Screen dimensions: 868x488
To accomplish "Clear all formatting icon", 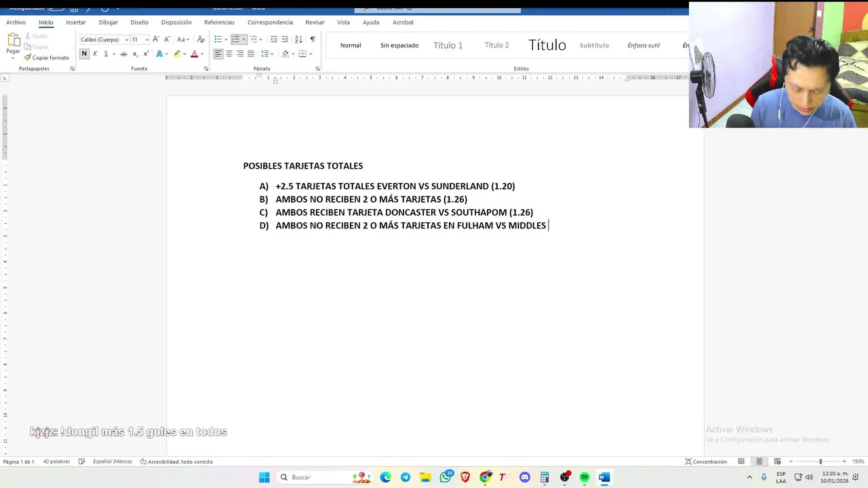I will (201, 39).
